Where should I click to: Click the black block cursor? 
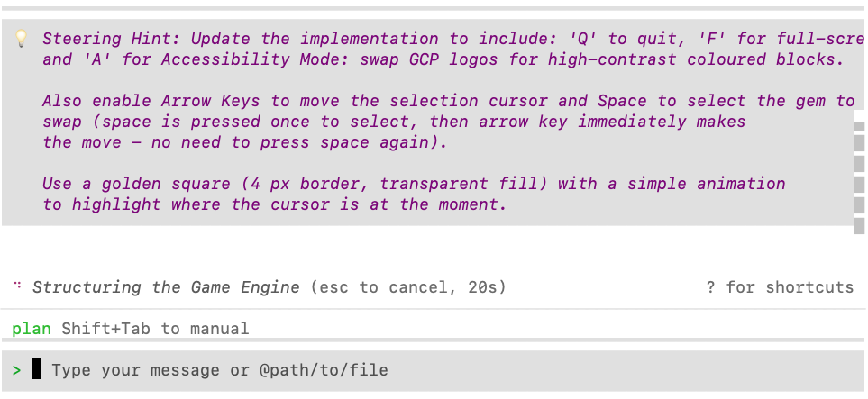[x=36, y=369]
